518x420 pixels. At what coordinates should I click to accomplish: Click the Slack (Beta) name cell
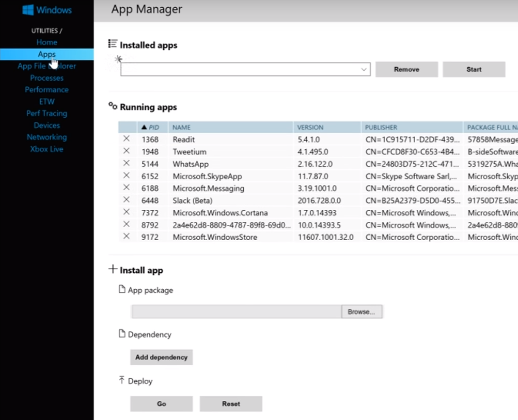pyautogui.click(x=192, y=200)
